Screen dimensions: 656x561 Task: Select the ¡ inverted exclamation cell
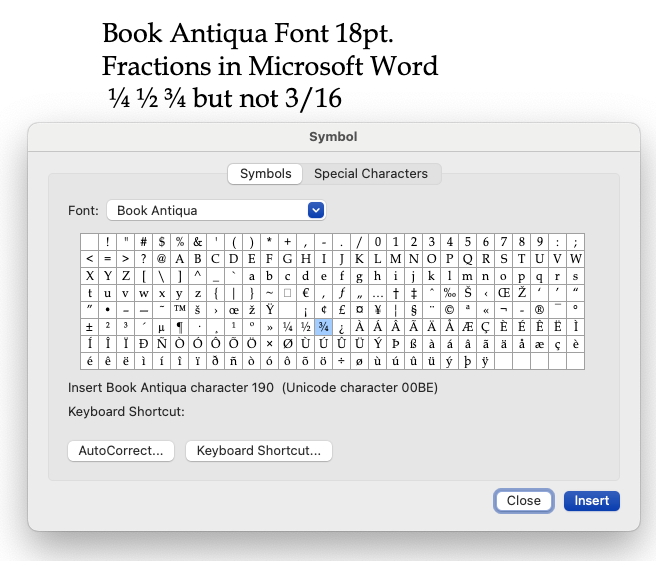(x=305, y=310)
